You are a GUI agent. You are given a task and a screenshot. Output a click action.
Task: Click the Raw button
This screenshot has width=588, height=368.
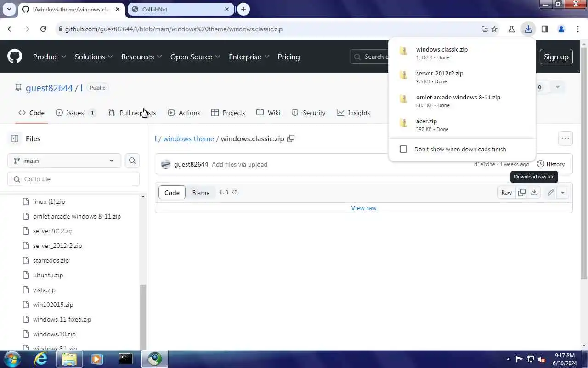(x=506, y=192)
